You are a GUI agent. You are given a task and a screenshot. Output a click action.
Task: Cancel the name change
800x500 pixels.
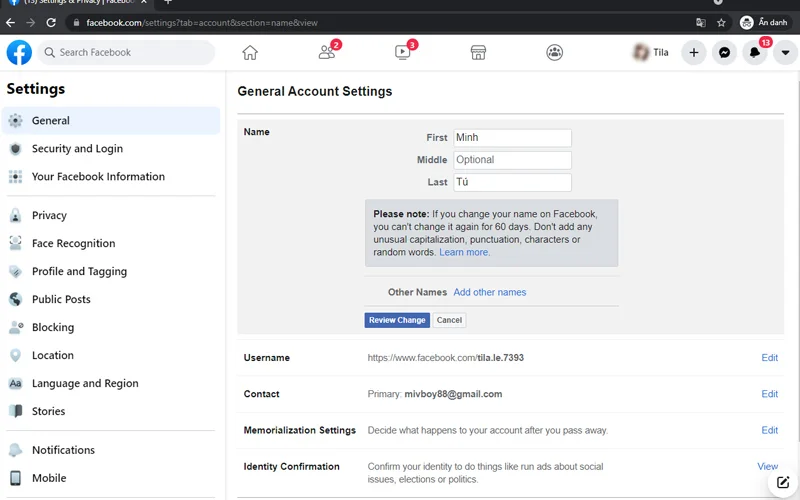[x=449, y=320]
